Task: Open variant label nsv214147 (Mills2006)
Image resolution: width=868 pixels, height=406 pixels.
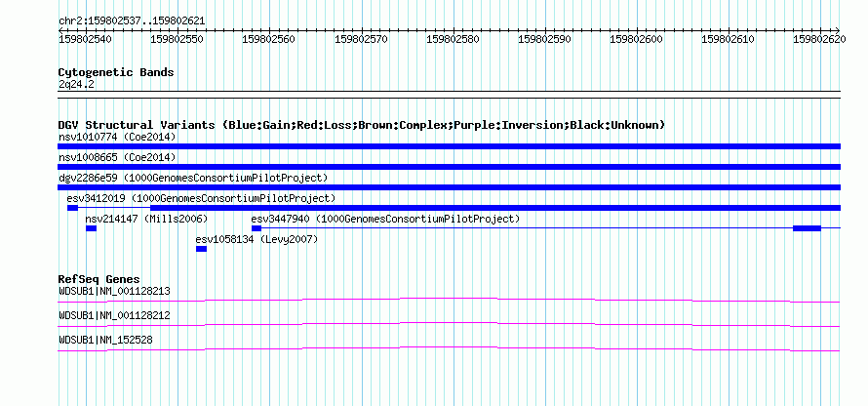Action: [x=146, y=219]
